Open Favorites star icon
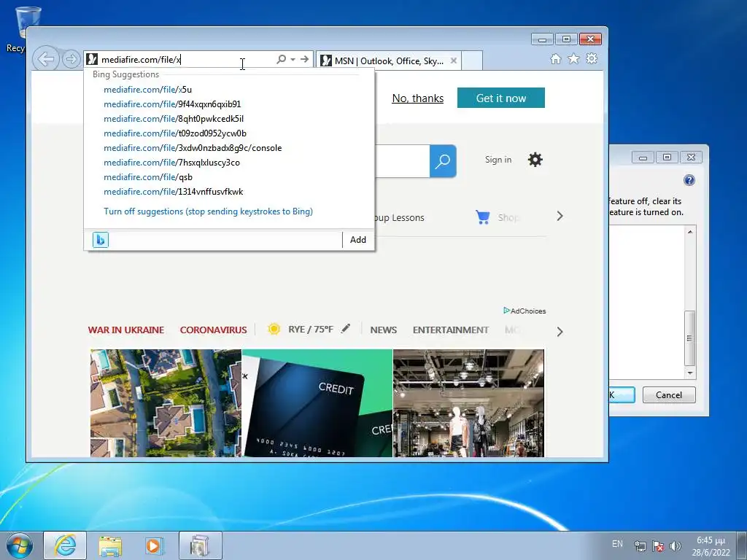 [x=573, y=58]
